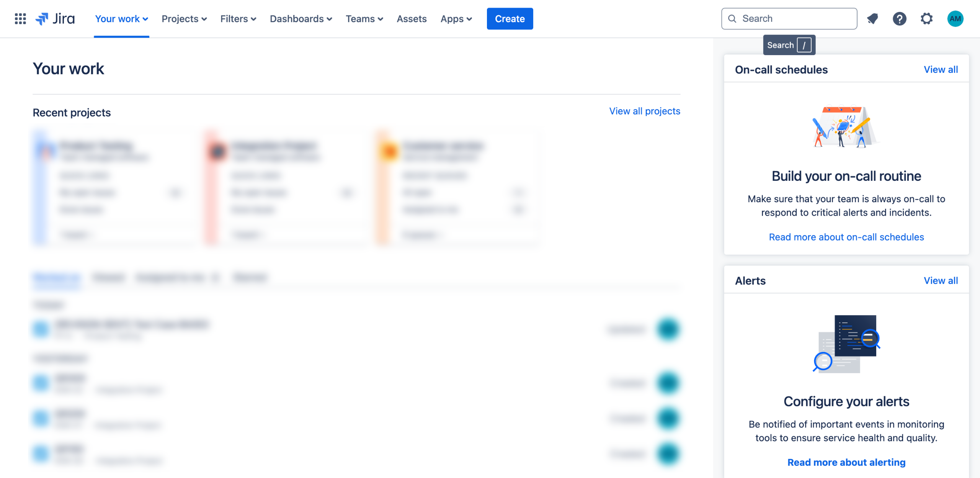This screenshot has height=478, width=980.
Task: Open Read more about alerting link
Action: pyautogui.click(x=846, y=462)
